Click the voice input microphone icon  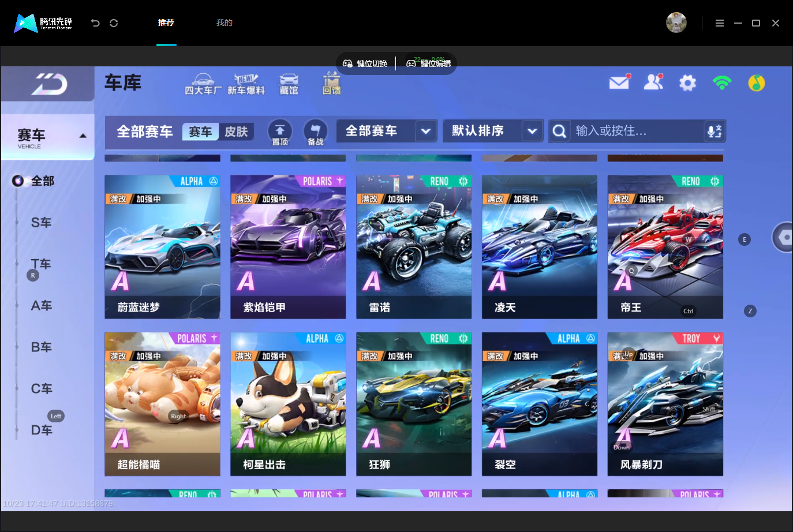pos(715,131)
